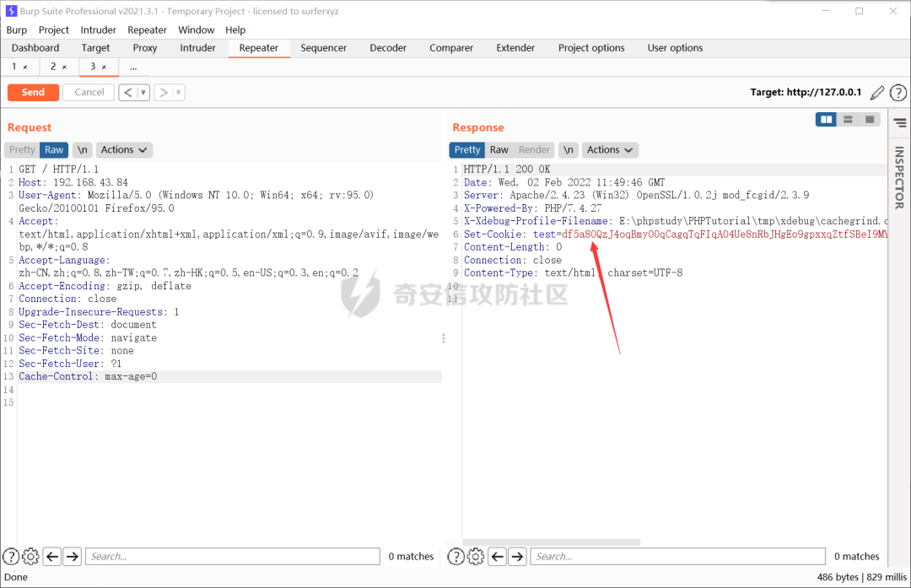The image size is (911, 588).
Task: Click the response search field
Action: coord(678,557)
